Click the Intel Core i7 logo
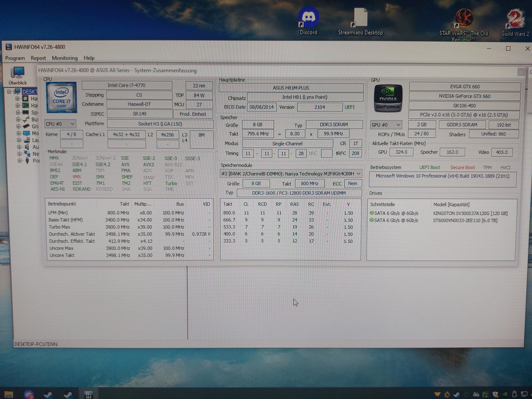This screenshot has height=399, width=532. point(62,97)
